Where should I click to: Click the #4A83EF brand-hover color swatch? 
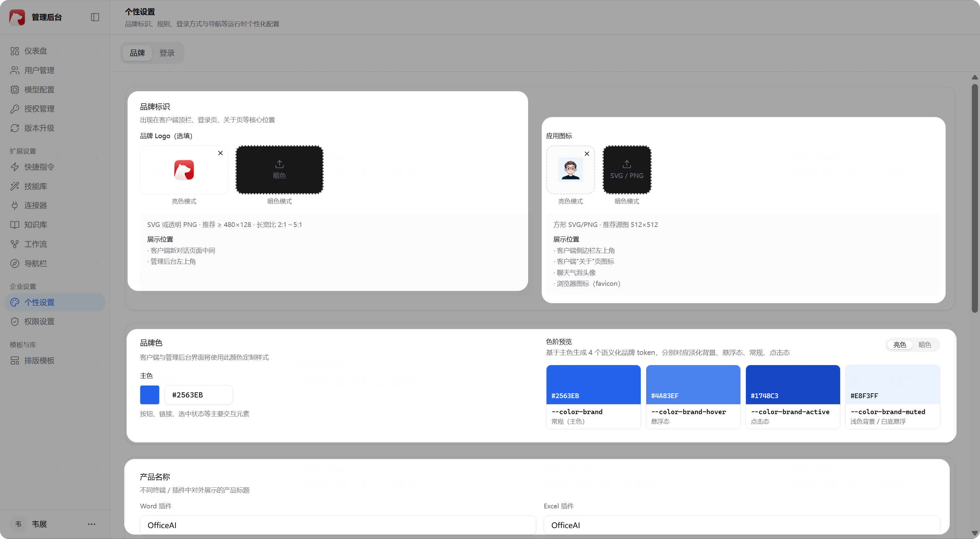point(693,385)
